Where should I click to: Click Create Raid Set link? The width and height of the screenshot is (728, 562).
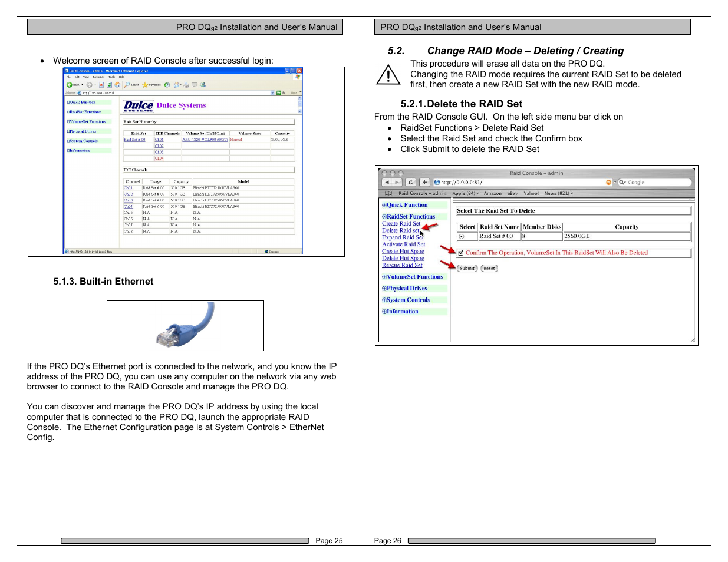tap(401, 224)
